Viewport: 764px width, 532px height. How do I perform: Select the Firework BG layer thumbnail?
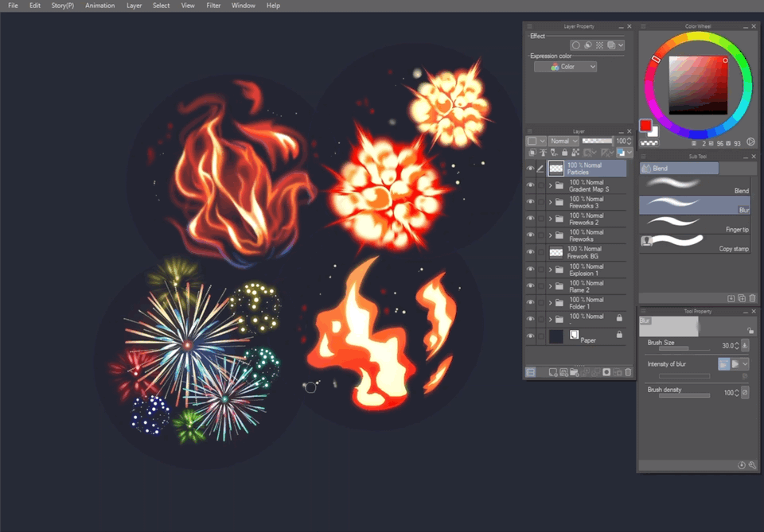pos(556,253)
